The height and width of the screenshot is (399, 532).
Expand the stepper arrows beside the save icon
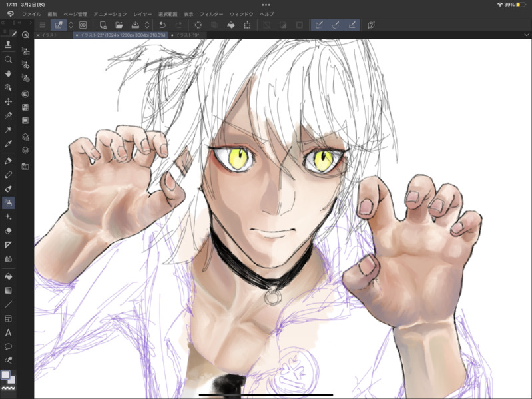tap(147, 25)
